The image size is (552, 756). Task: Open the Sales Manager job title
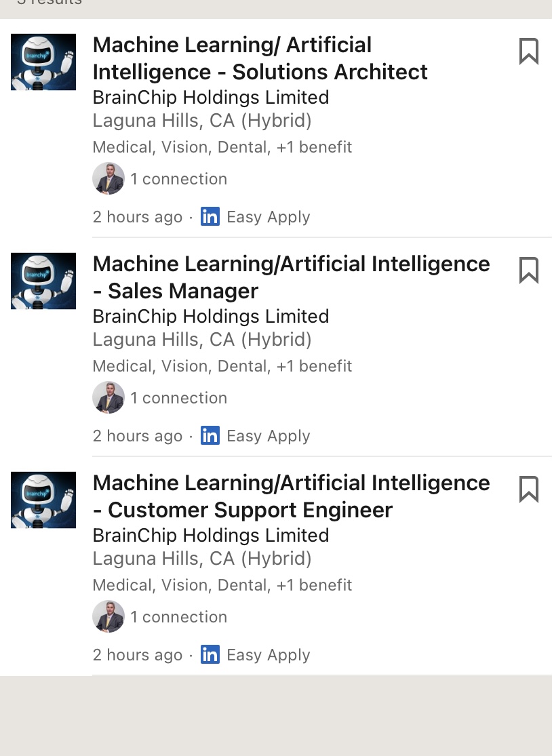click(291, 277)
